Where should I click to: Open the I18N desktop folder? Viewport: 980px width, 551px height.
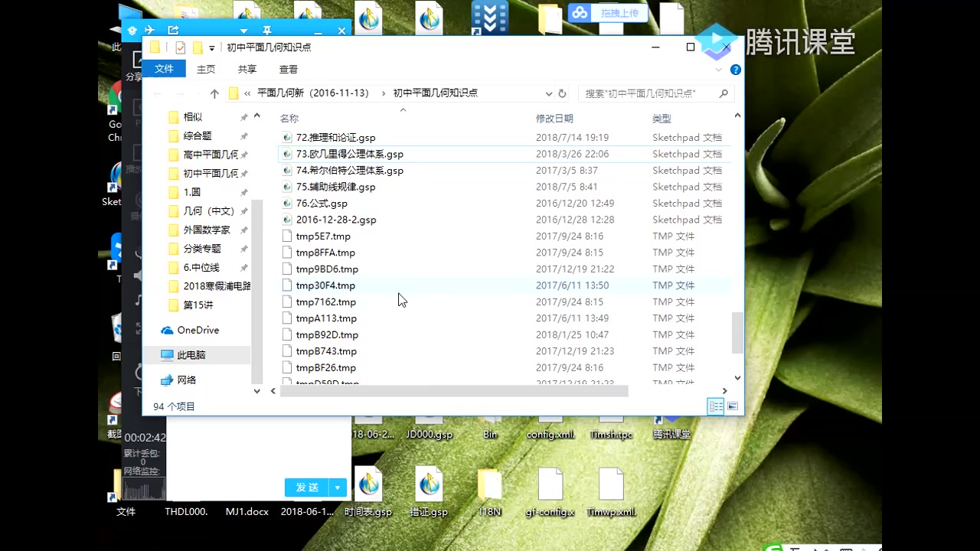489,492
